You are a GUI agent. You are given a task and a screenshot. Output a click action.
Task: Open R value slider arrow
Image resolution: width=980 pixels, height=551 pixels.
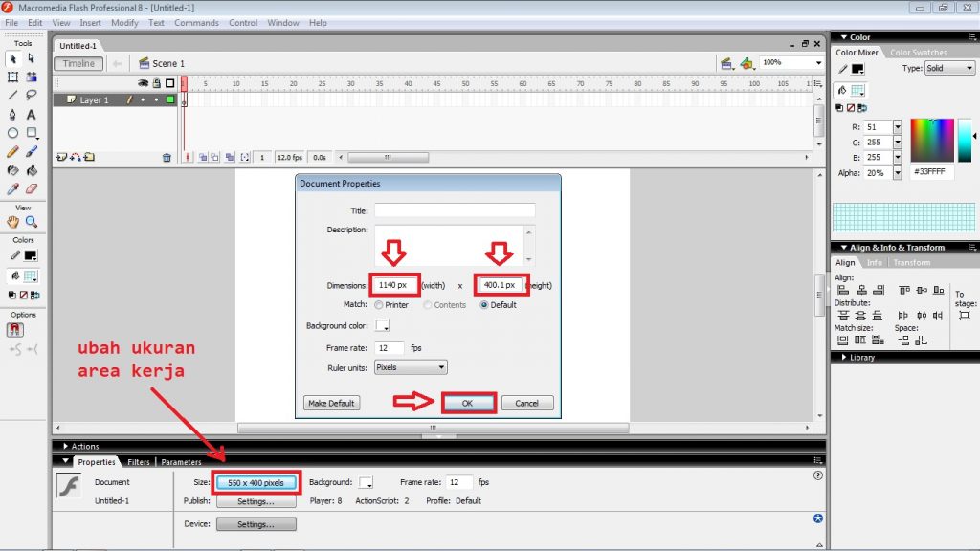898,127
